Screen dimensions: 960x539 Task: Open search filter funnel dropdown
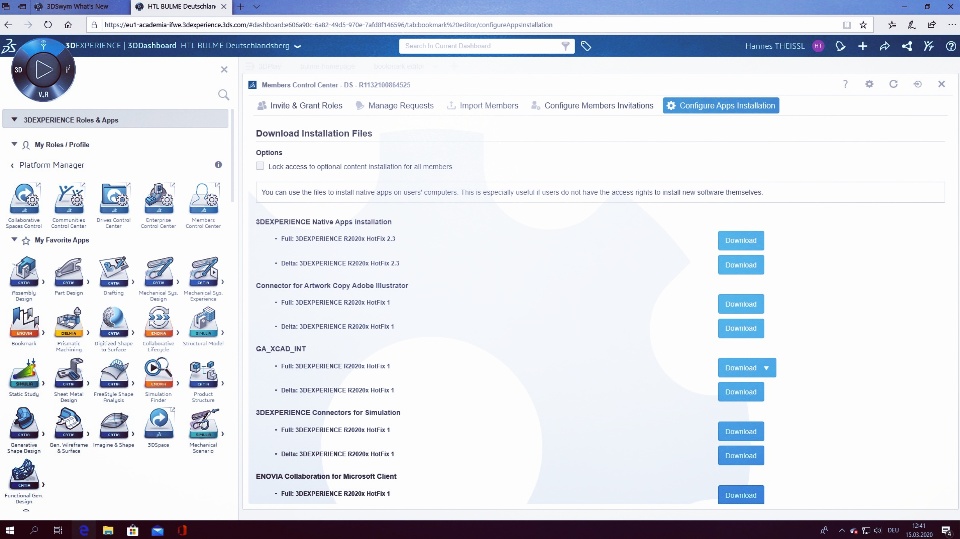(x=566, y=46)
